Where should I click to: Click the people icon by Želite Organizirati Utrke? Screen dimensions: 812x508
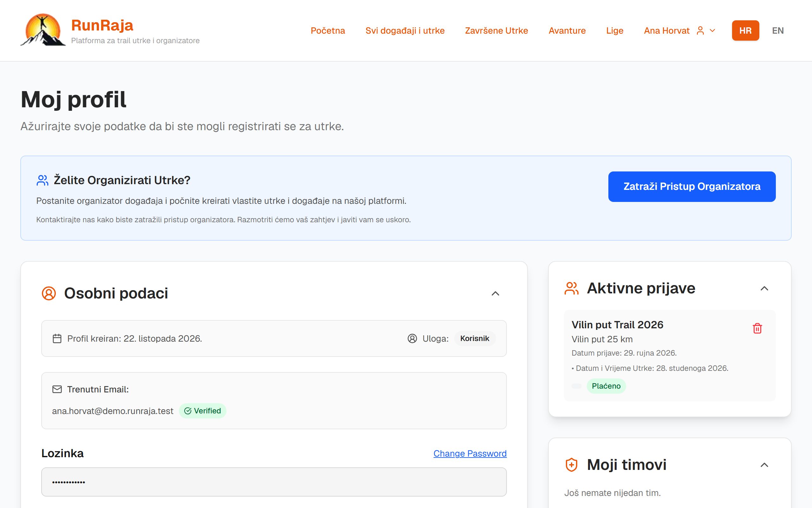[42, 180]
